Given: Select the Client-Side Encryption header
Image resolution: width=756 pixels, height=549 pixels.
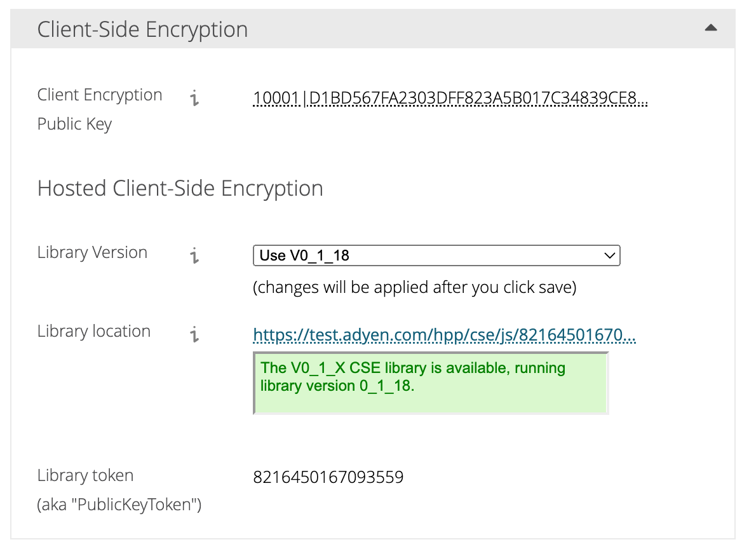Looking at the screenshot, I should pyautogui.click(x=142, y=29).
